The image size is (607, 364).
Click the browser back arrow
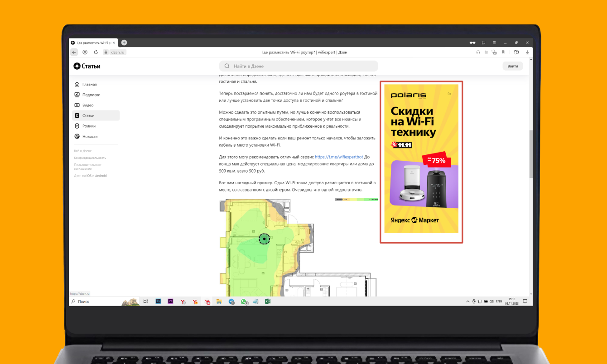pyautogui.click(x=75, y=52)
